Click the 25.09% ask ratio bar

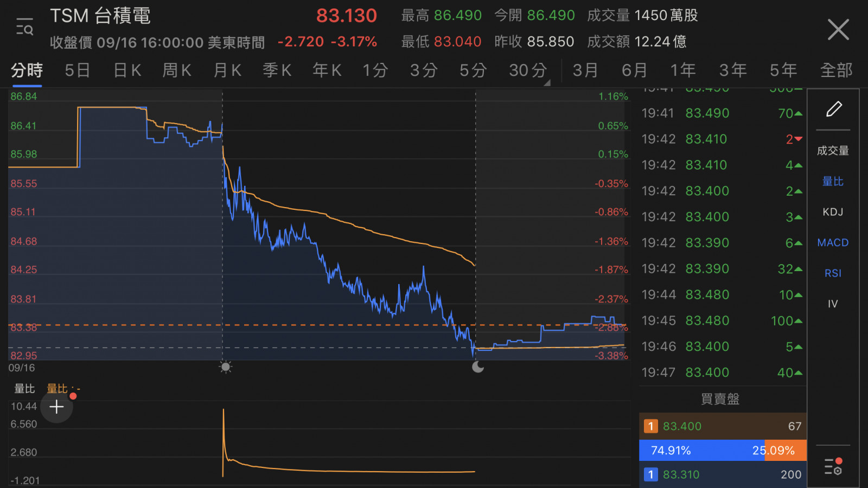point(786,451)
